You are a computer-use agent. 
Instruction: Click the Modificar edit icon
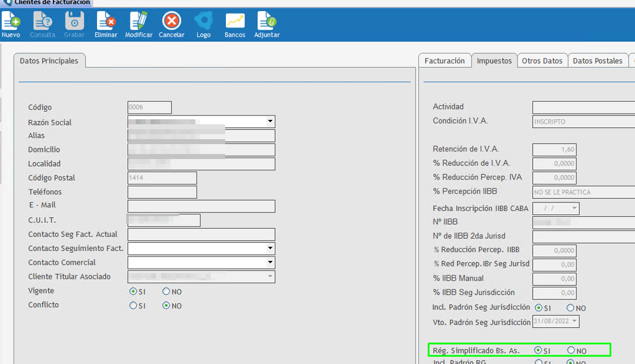coord(139,24)
